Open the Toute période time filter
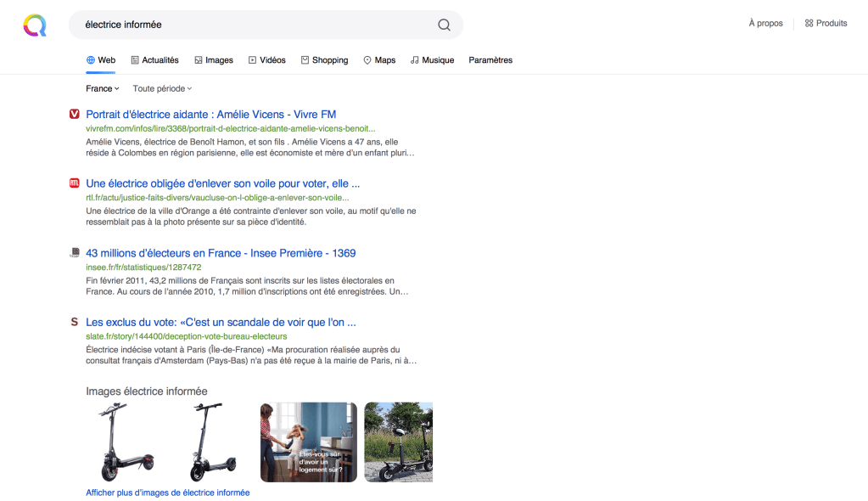 [162, 88]
